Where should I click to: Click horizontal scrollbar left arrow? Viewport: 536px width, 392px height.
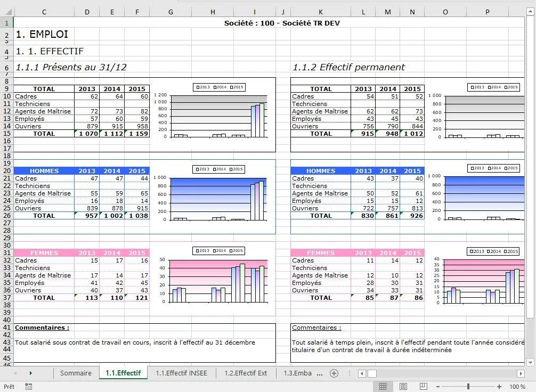(362, 373)
